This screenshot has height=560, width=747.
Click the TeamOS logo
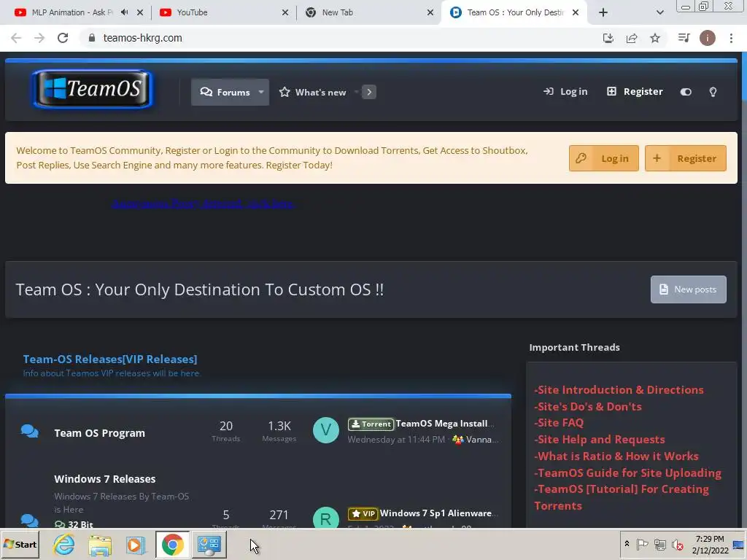point(93,89)
